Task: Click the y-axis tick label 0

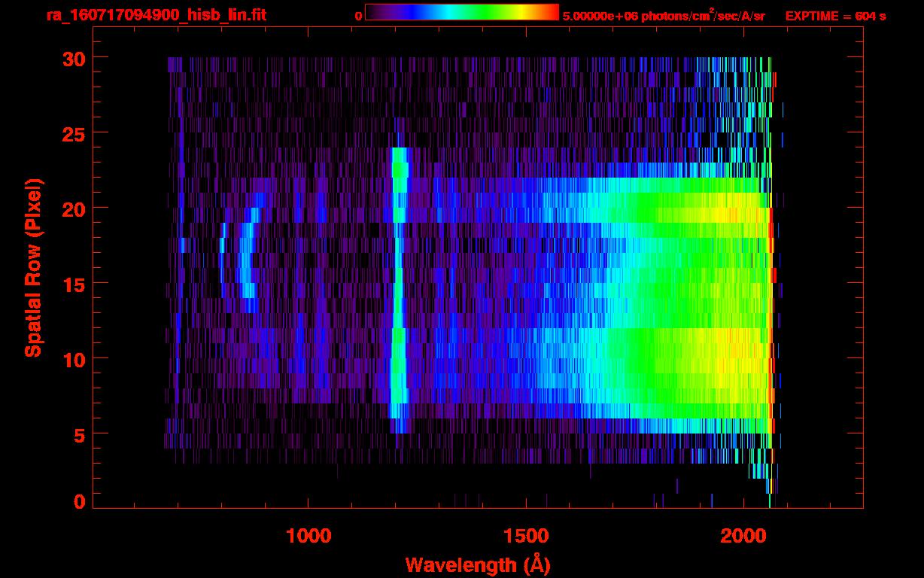Action: 79,501
